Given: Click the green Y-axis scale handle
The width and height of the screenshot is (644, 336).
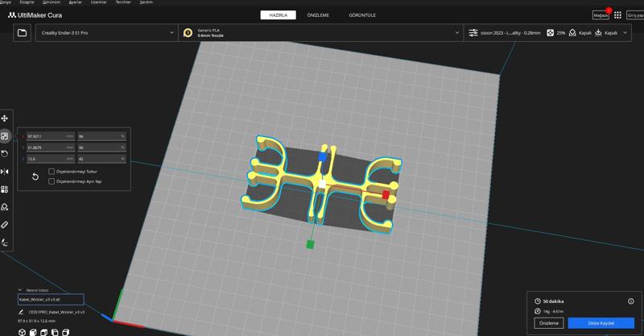Looking at the screenshot, I should (x=311, y=245).
